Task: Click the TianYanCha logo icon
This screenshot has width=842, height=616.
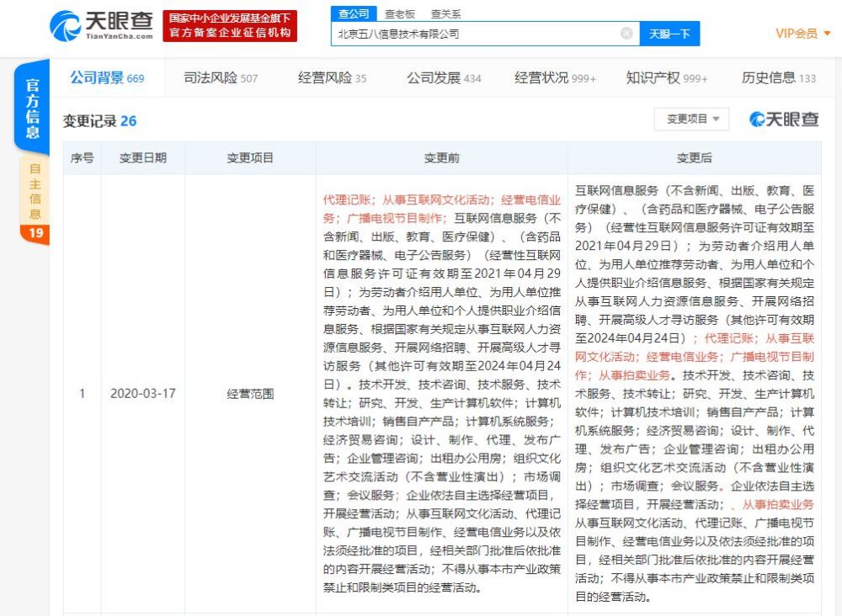Action: coord(65,25)
